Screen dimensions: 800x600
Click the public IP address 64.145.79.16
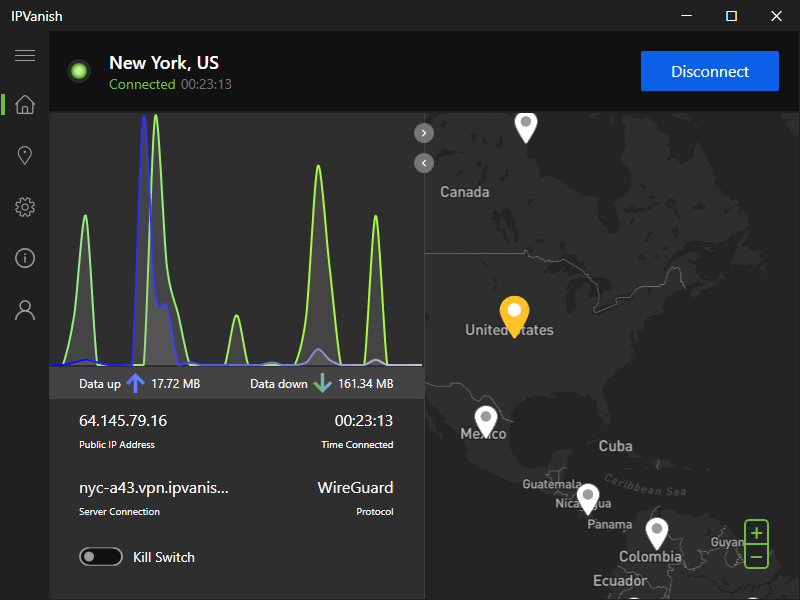[x=123, y=420]
